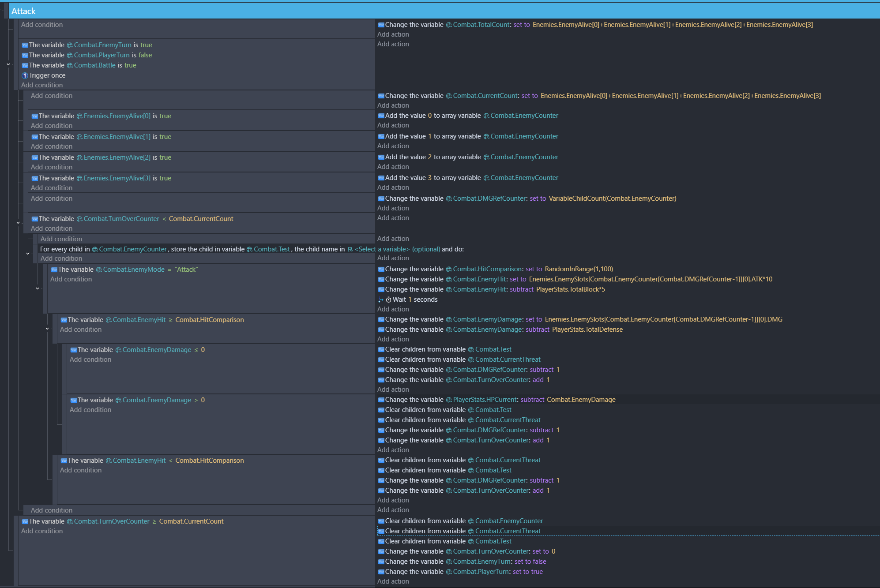Click variable icon beside Combat.EnemyTurn is true condition
The width and height of the screenshot is (880, 588).
point(25,45)
